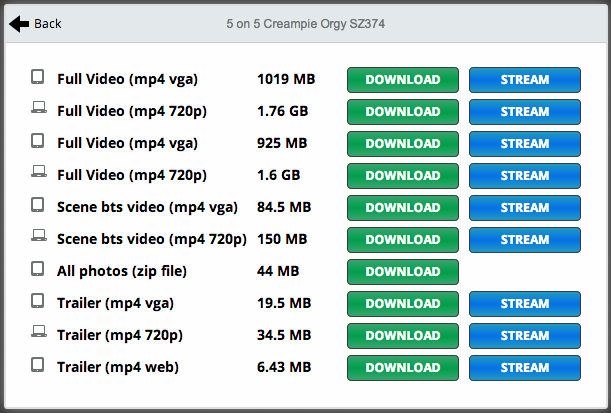Click tablet icon beside All photos zip file

tap(38, 269)
